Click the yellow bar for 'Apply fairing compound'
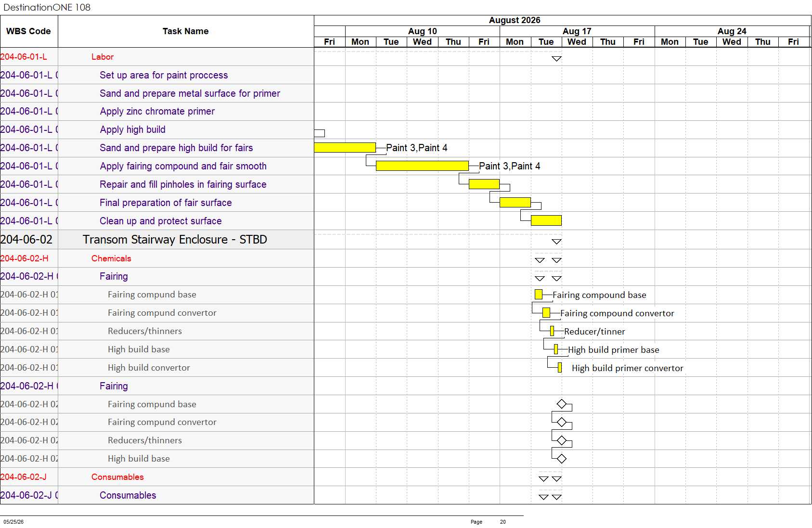812x528 pixels. (x=422, y=166)
